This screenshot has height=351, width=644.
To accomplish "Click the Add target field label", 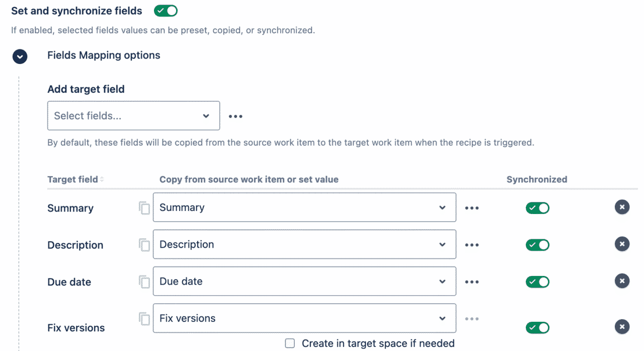I will click(86, 89).
